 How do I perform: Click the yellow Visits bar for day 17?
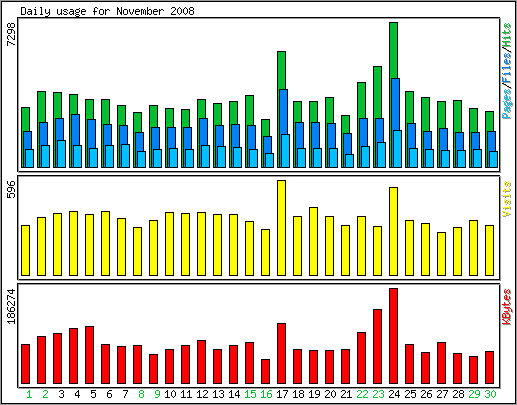click(281, 228)
